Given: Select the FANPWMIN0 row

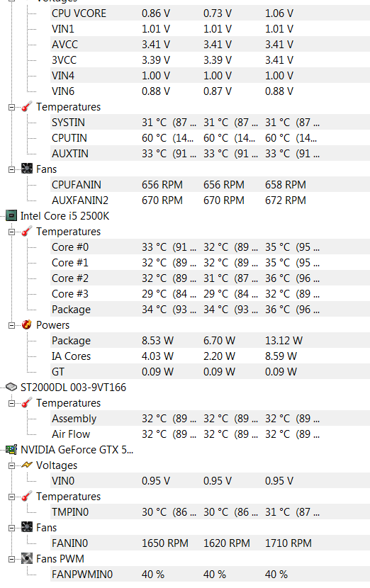Looking at the screenshot, I should click(210, 574).
